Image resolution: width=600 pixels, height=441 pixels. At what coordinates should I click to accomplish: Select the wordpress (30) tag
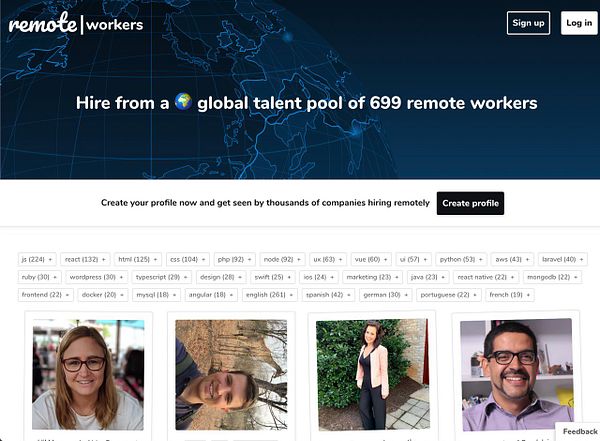(x=96, y=277)
